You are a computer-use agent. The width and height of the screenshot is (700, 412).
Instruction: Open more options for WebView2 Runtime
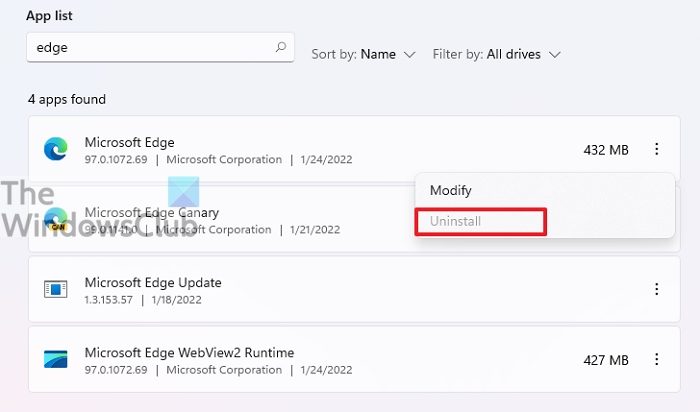pos(657,359)
